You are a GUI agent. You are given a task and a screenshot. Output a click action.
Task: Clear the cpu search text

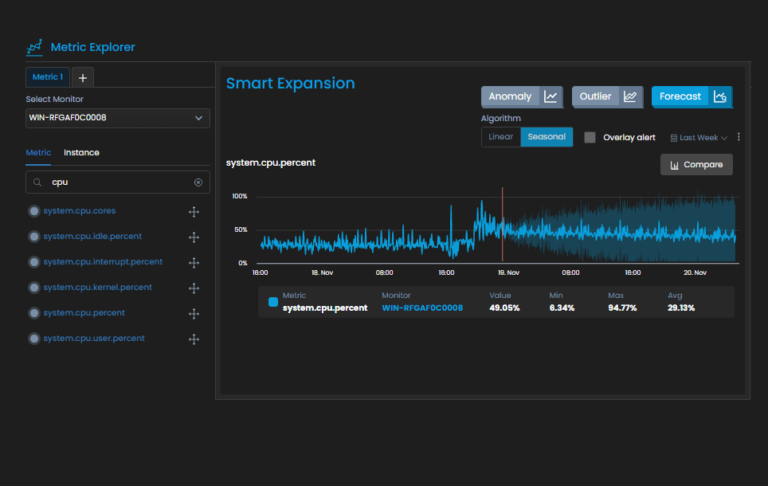pos(198,183)
